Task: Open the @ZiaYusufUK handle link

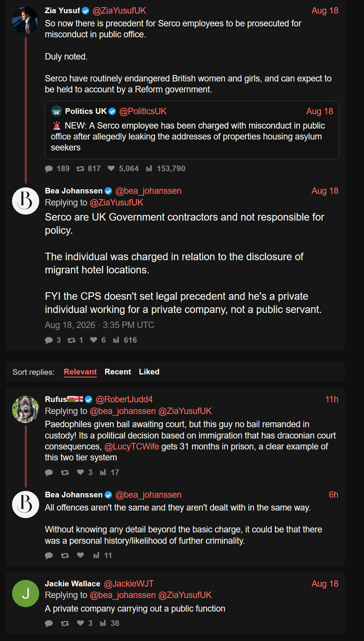Action: 119,11
